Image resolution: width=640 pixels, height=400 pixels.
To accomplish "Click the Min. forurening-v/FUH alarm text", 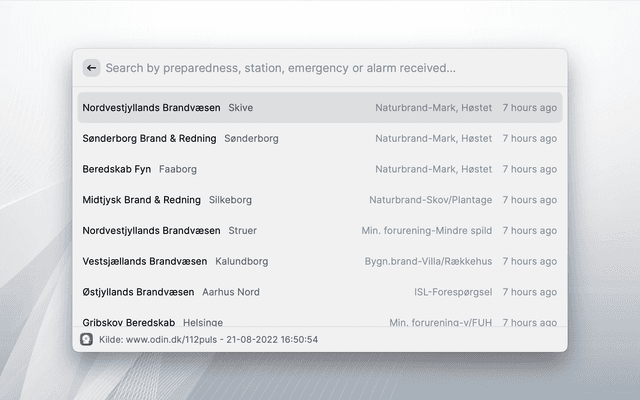I will coord(440,321).
